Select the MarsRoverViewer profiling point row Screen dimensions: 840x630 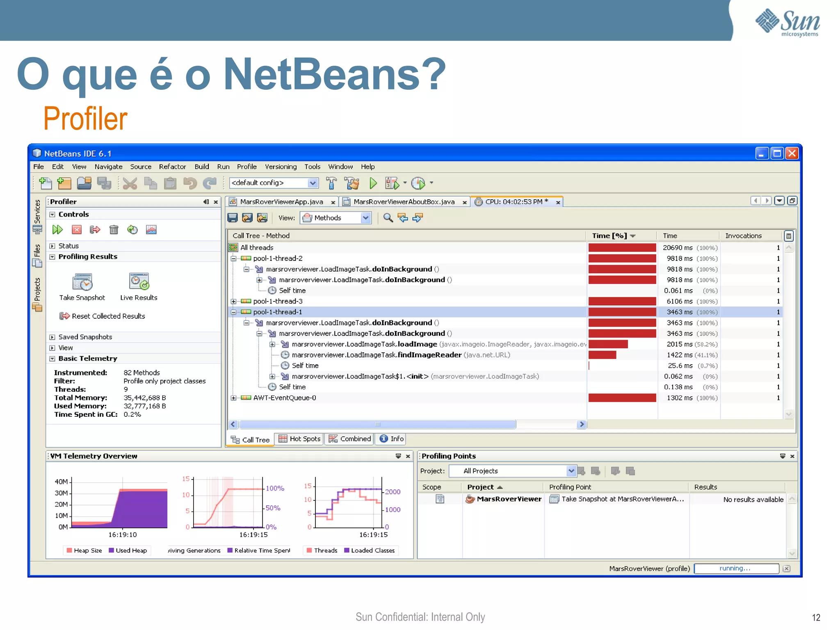(x=603, y=499)
